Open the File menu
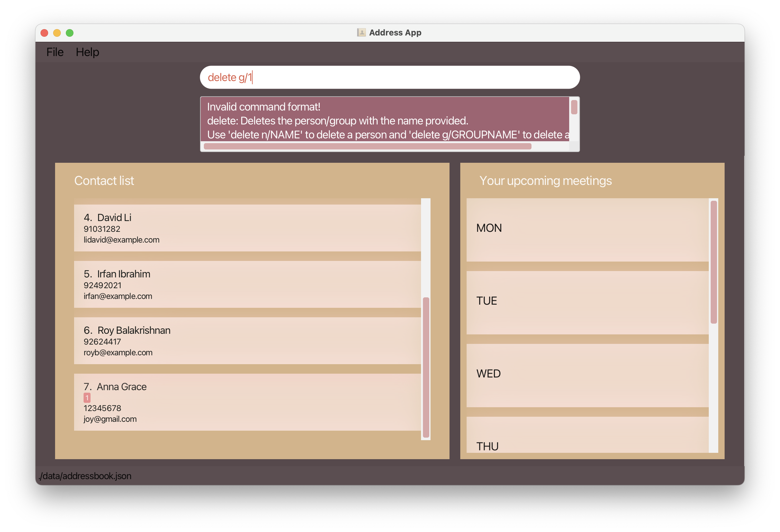 [55, 52]
